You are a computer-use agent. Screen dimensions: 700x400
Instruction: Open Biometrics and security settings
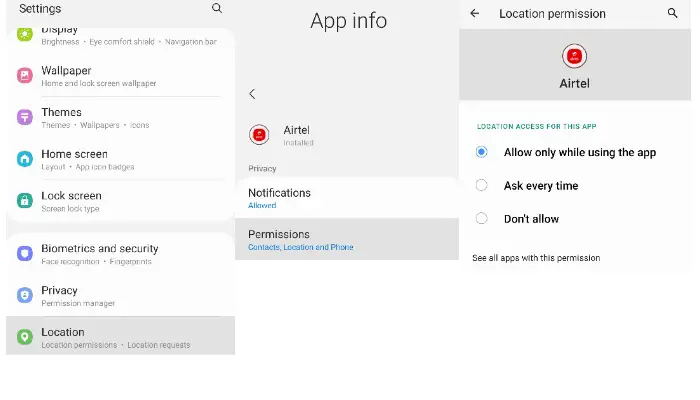(121, 254)
